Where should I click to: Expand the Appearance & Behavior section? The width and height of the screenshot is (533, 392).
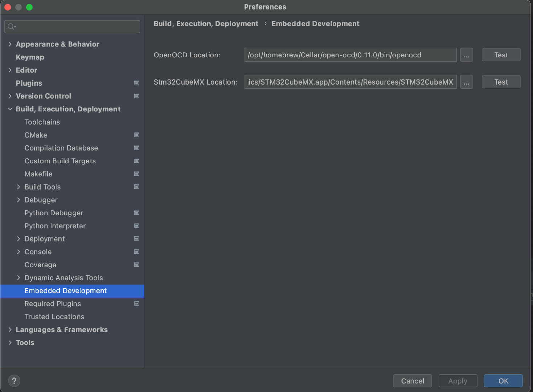10,44
